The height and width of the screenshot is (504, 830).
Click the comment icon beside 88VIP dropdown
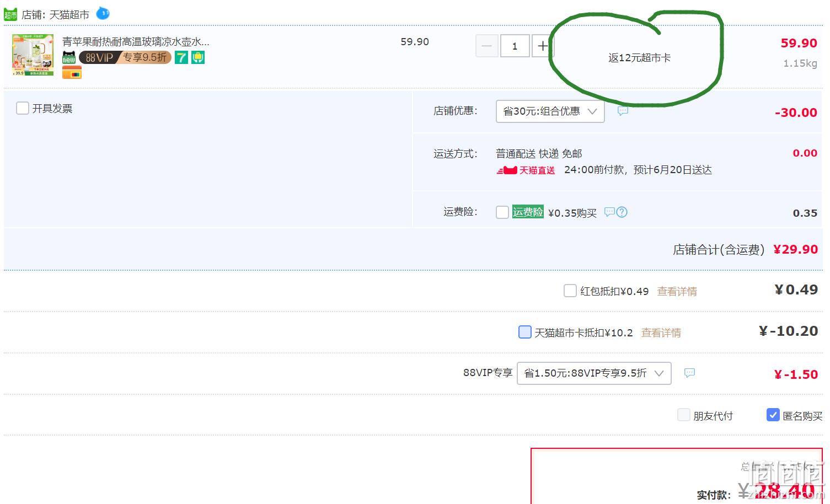[689, 373]
